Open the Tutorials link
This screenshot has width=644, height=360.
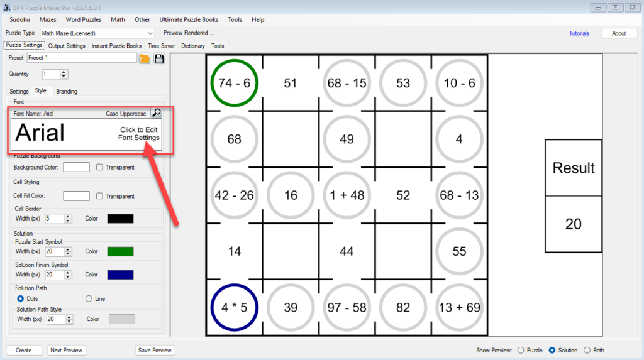(x=579, y=33)
